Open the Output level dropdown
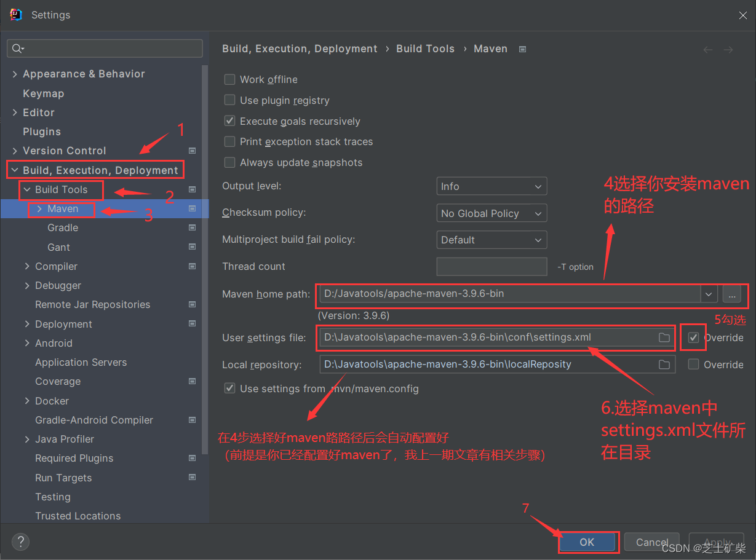Image resolution: width=756 pixels, height=560 pixels. [491, 186]
